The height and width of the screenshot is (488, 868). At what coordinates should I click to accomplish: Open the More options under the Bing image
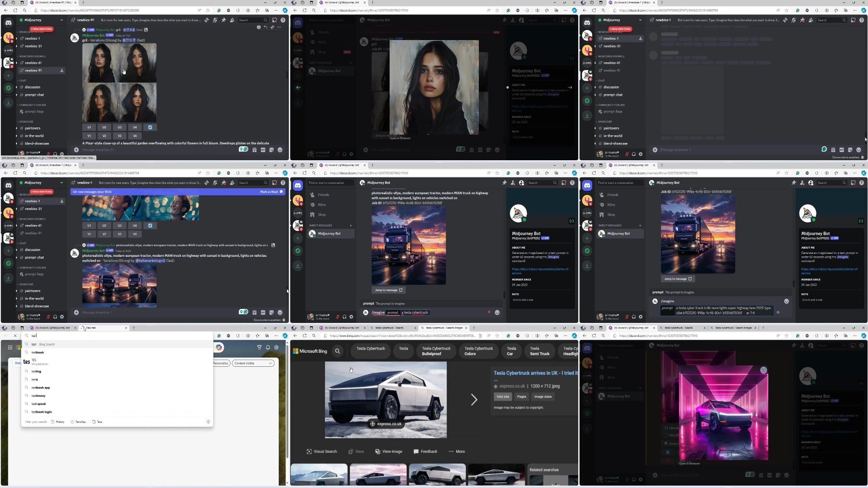(457, 451)
